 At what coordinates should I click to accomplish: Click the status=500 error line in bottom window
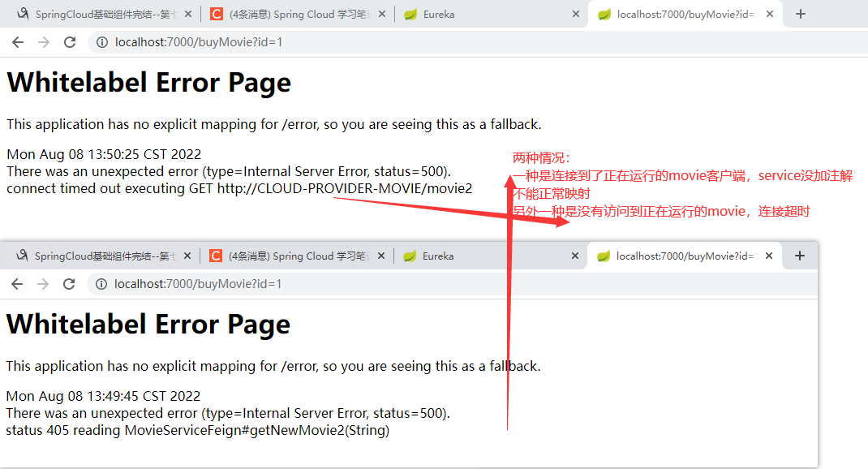(x=228, y=413)
